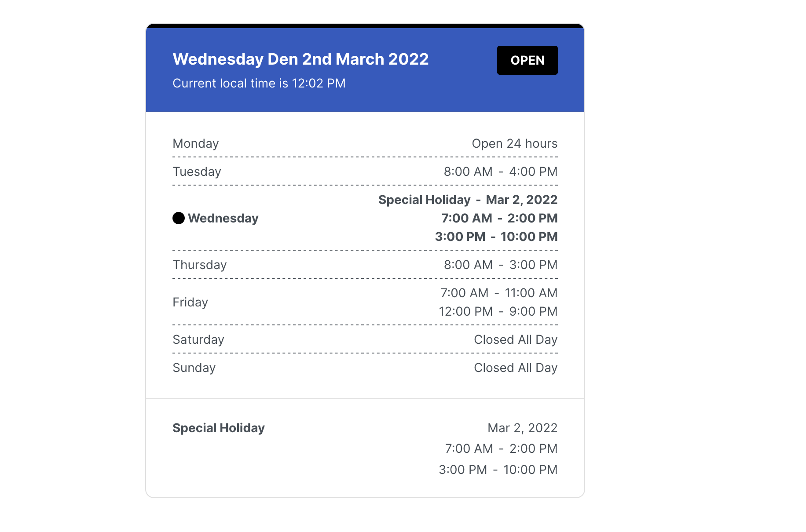Screen dimensions: 806x532
Task: Select the Monday row label
Action: [196, 143]
